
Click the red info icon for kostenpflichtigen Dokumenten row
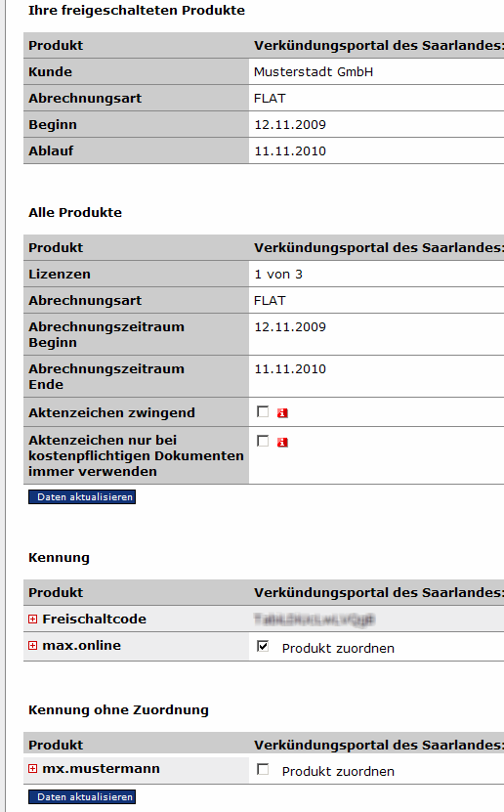point(282,443)
